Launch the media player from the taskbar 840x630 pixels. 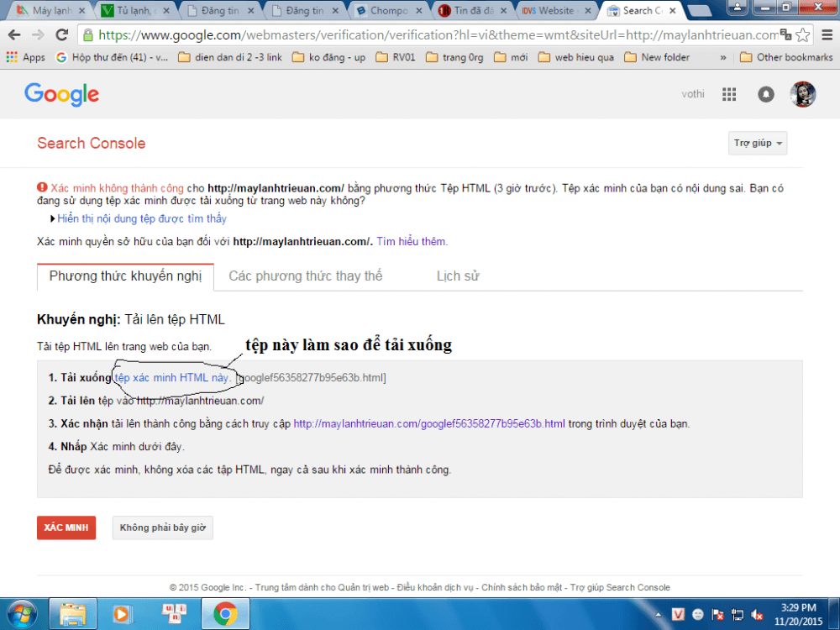pos(122,614)
